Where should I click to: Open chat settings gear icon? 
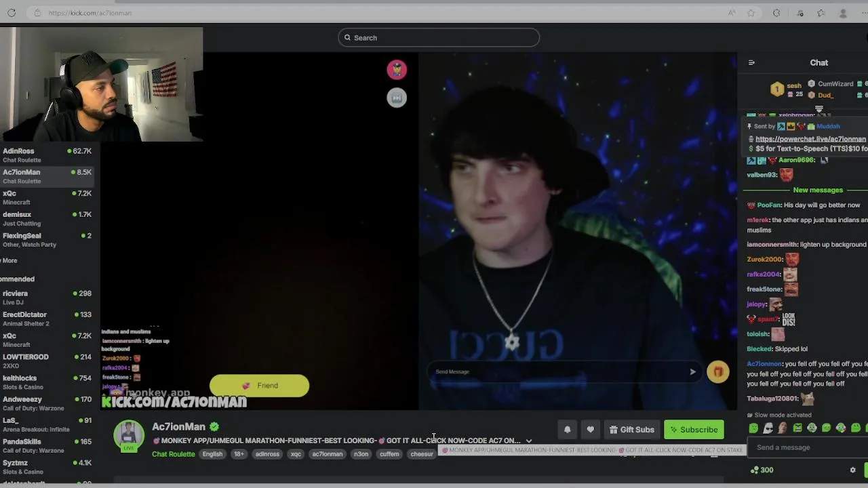click(x=853, y=470)
